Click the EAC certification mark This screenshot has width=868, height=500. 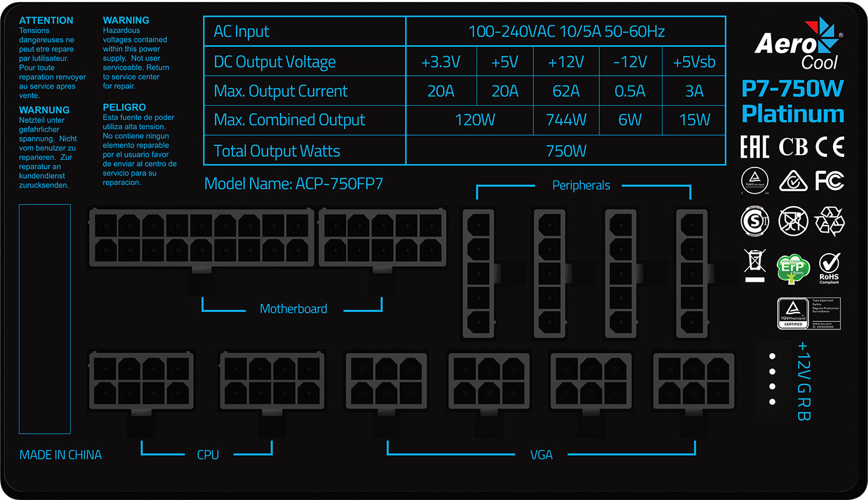tap(754, 147)
